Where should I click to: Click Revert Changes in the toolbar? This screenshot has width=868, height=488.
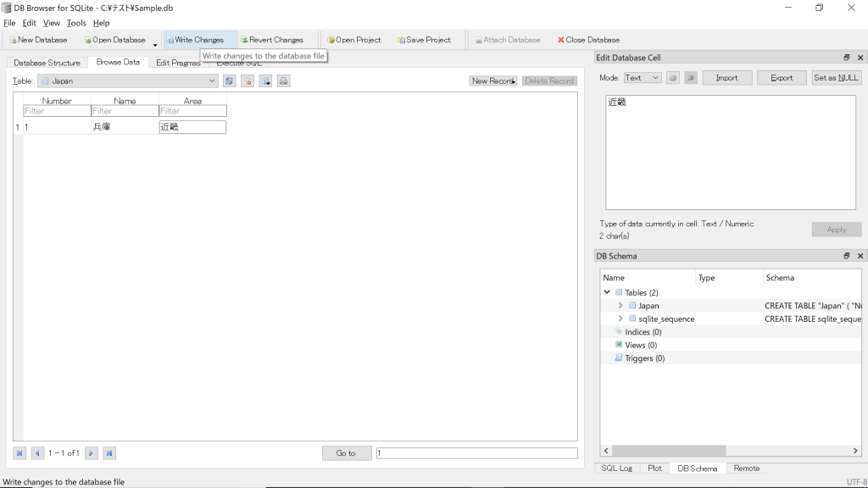[x=272, y=40]
